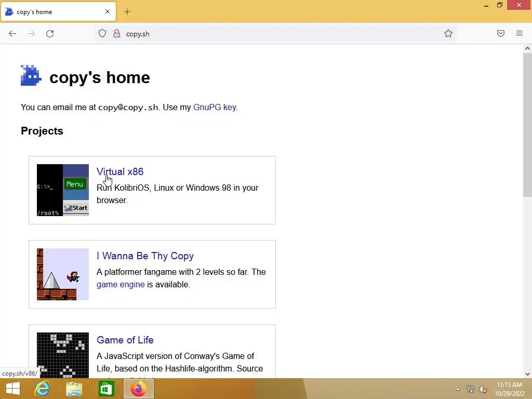The width and height of the screenshot is (532, 399).
Task: Select the copy's home tab
Action: click(x=58, y=11)
